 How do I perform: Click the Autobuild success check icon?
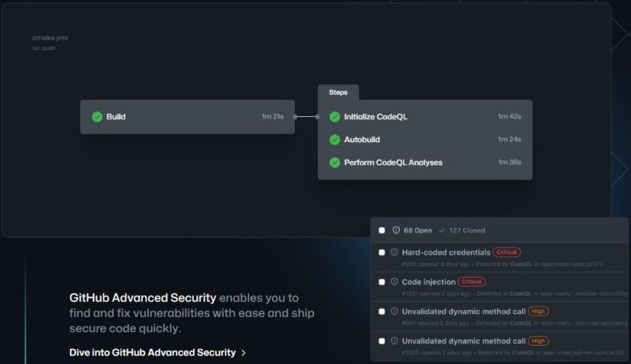pos(335,140)
